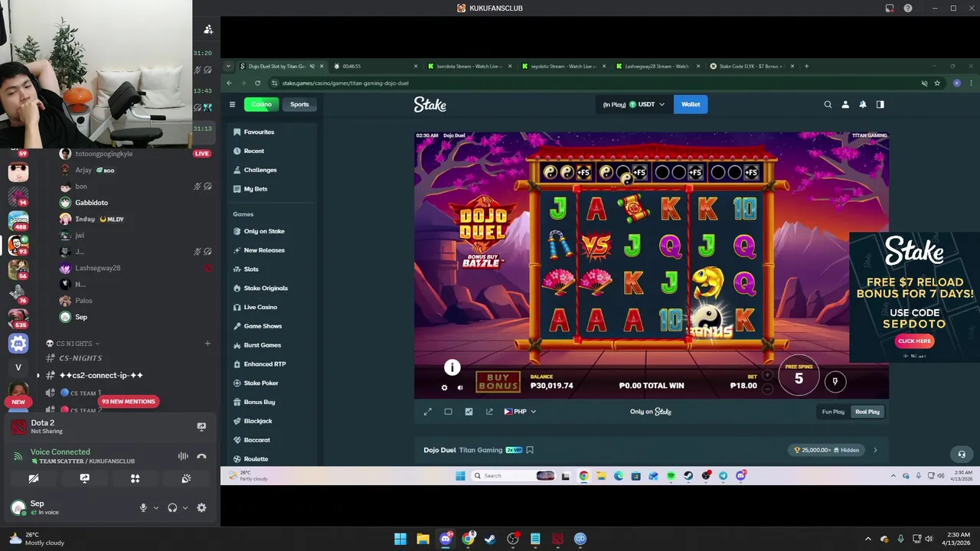This screenshot has width=980, height=551.
Task: Reload the browser page
Action: (x=257, y=83)
